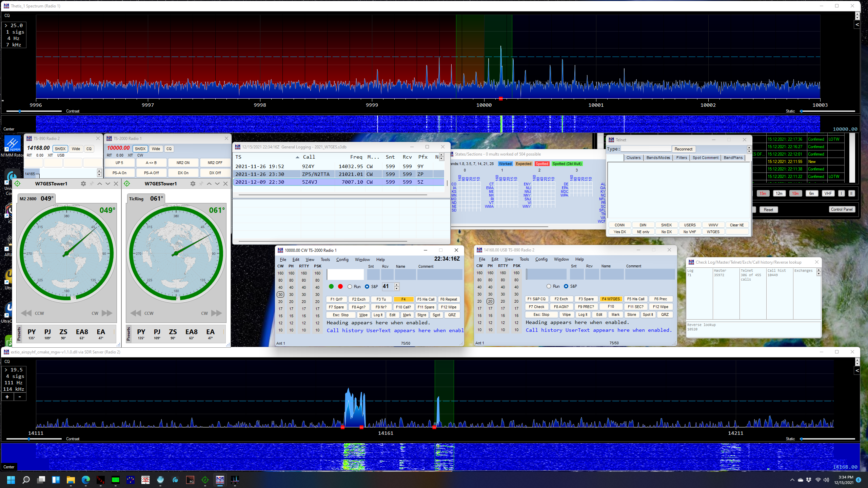This screenshot has height=488, width=868.
Task: Open N1MM Logger icon in Windows taskbar
Action: (x=220, y=480)
